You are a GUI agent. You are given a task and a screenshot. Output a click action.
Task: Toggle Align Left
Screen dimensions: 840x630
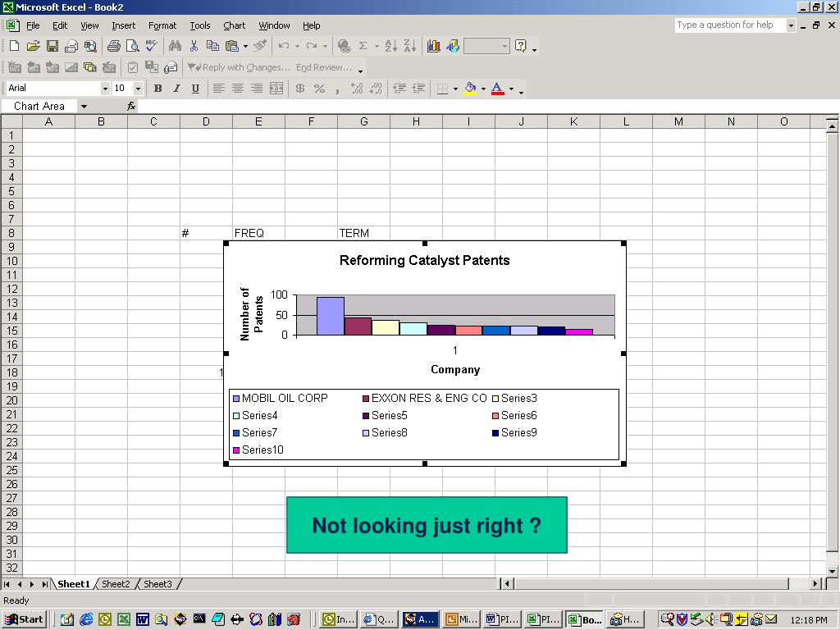coord(218,89)
